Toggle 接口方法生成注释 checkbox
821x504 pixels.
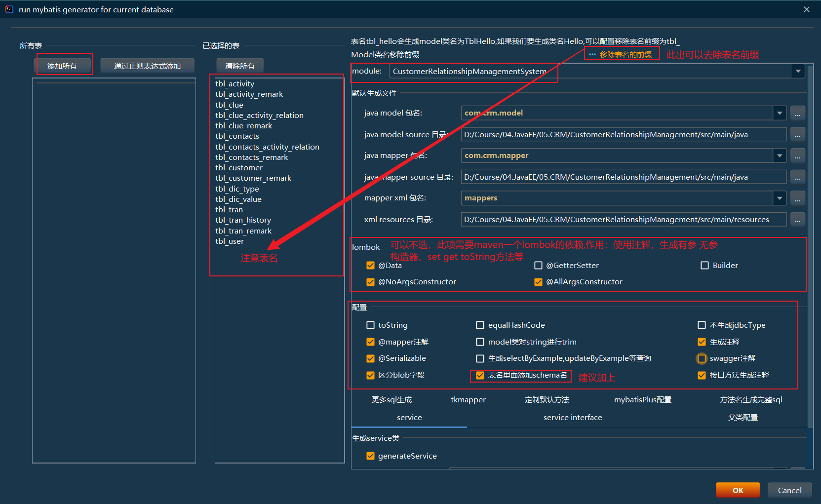(x=702, y=375)
